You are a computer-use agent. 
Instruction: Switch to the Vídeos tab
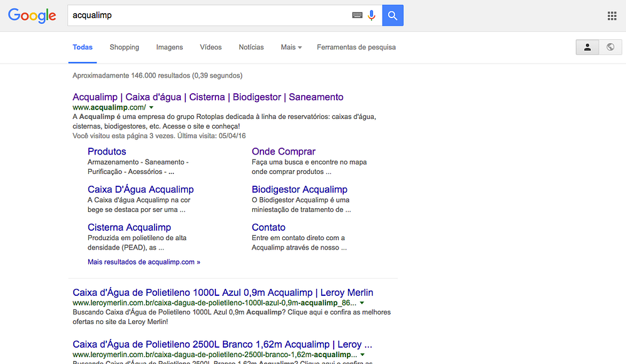coord(211,47)
